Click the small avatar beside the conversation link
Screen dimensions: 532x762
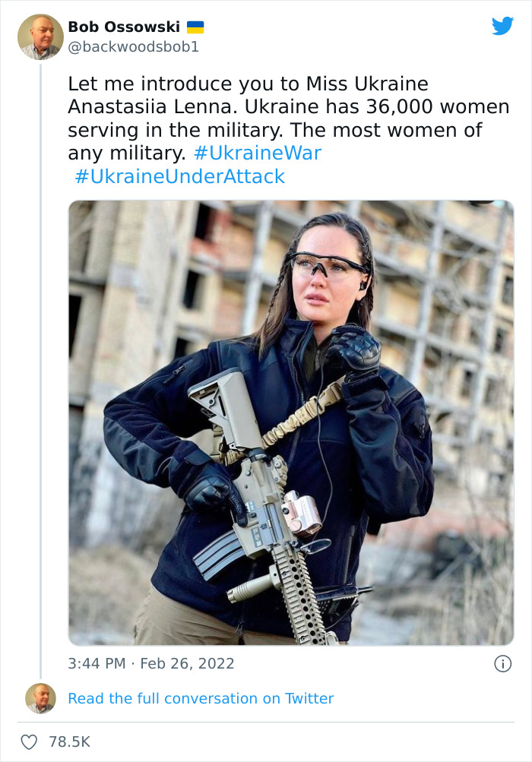[x=40, y=698]
